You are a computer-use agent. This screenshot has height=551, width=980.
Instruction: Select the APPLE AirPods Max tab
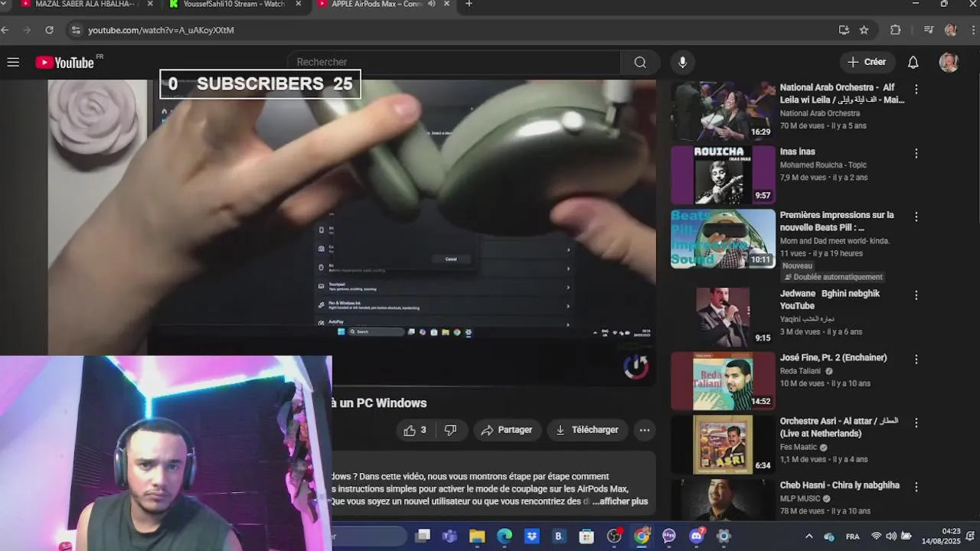point(375,4)
